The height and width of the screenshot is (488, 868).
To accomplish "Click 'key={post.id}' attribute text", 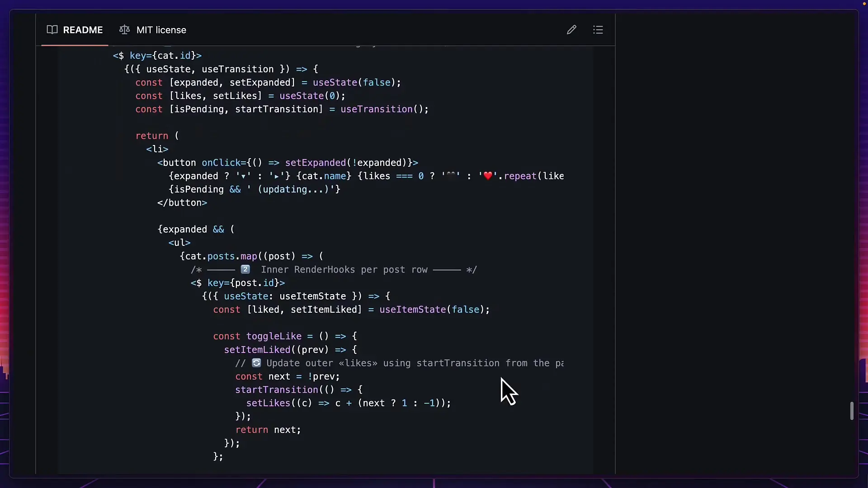I will point(243,283).
